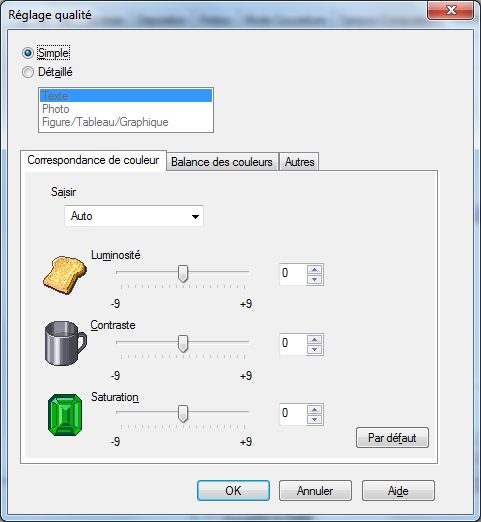Switch to the Correspondance de couleur tab
The image size is (481, 522).
93,160
